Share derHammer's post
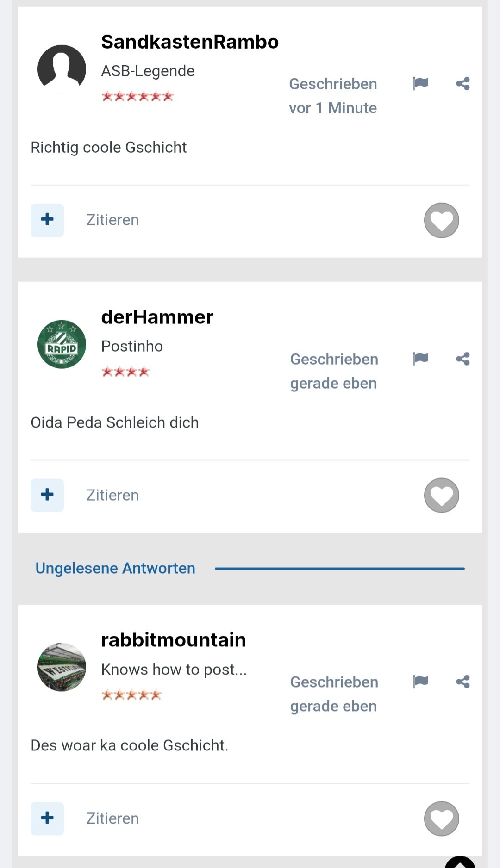 coord(462,359)
